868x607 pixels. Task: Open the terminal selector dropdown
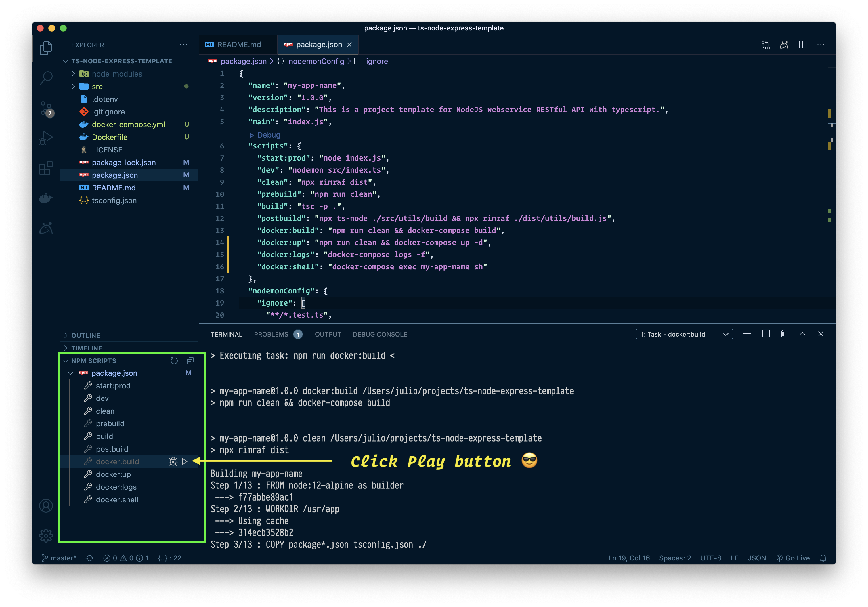coord(684,334)
